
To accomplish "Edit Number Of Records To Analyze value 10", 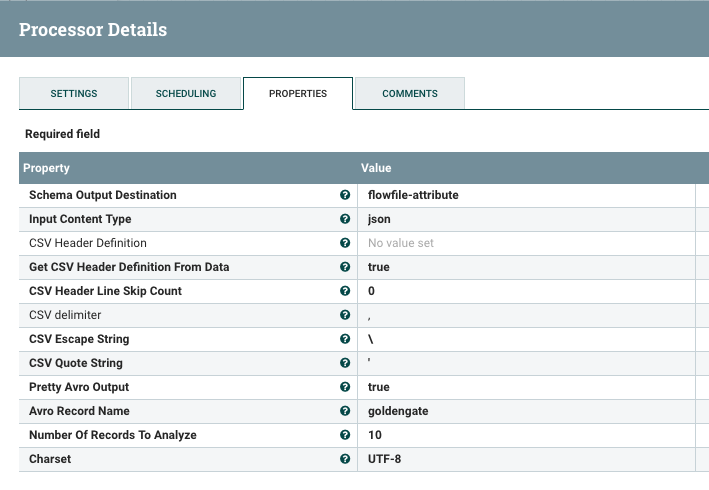I will (526, 435).
